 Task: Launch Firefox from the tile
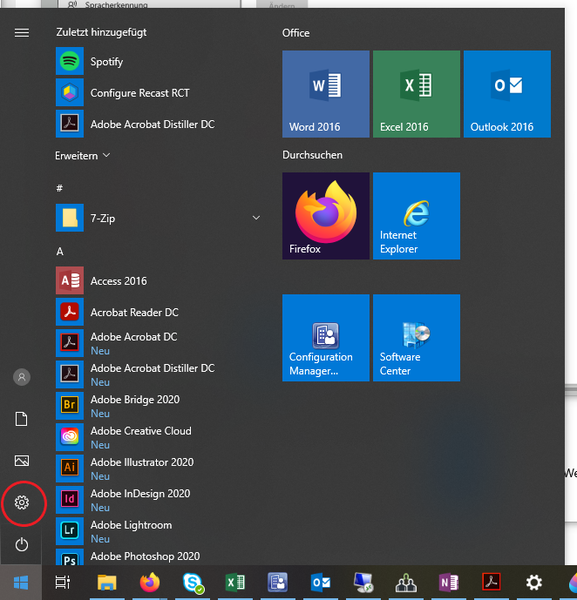pyautogui.click(x=326, y=216)
